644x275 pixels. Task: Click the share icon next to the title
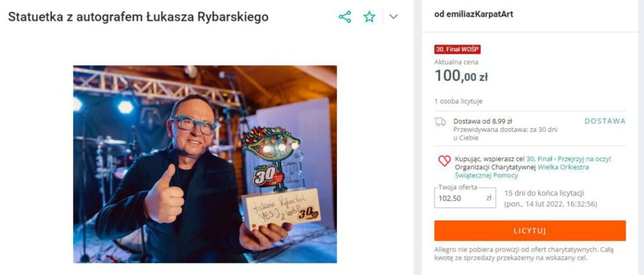[x=345, y=17]
